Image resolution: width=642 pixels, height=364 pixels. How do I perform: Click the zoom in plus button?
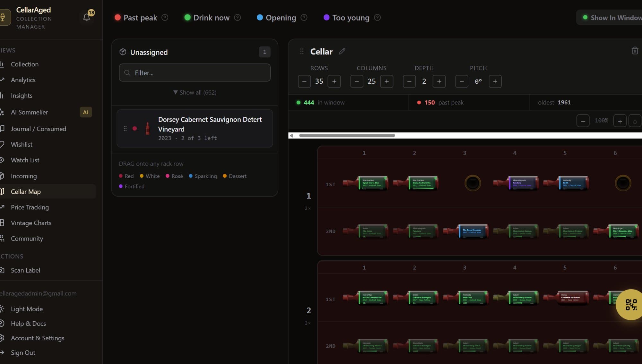point(620,121)
